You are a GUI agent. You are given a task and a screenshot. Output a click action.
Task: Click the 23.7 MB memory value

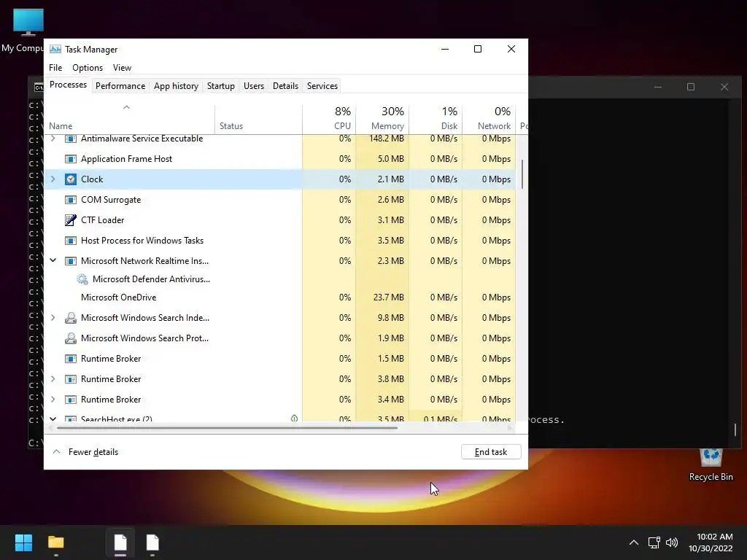[388, 297]
